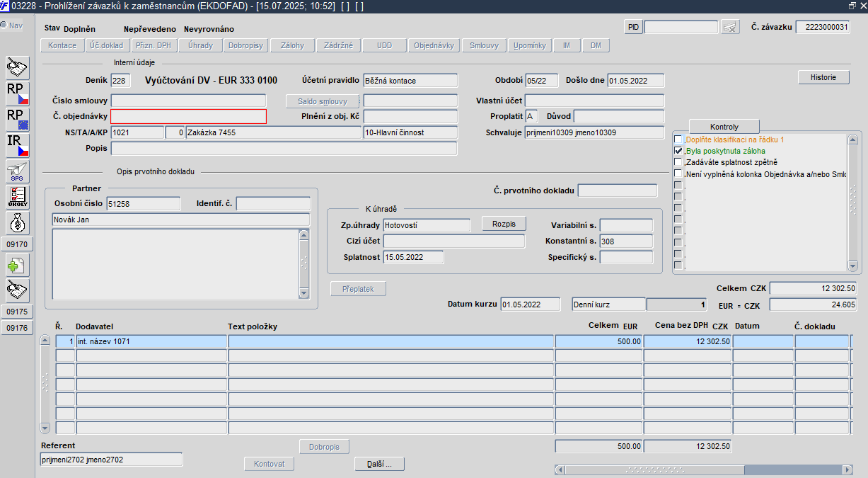Click the Osobní číslo field showing 51258

coord(144,204)
